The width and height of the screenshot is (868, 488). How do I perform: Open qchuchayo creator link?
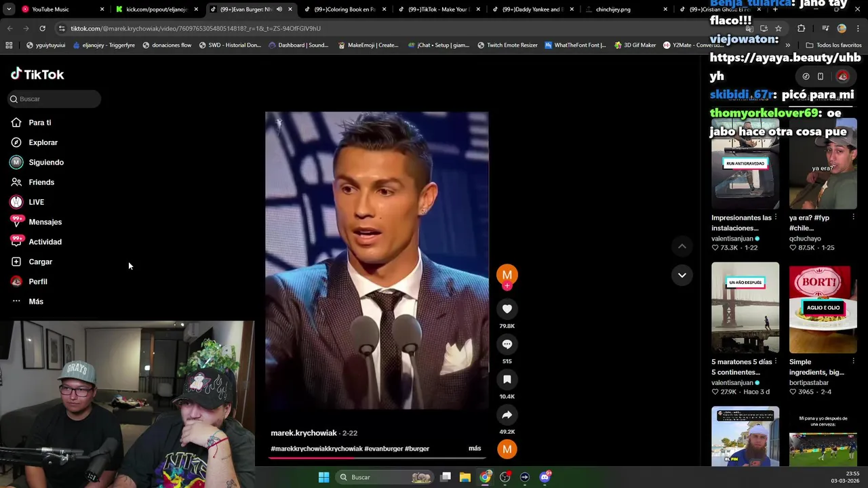click(x=805, y=239)
